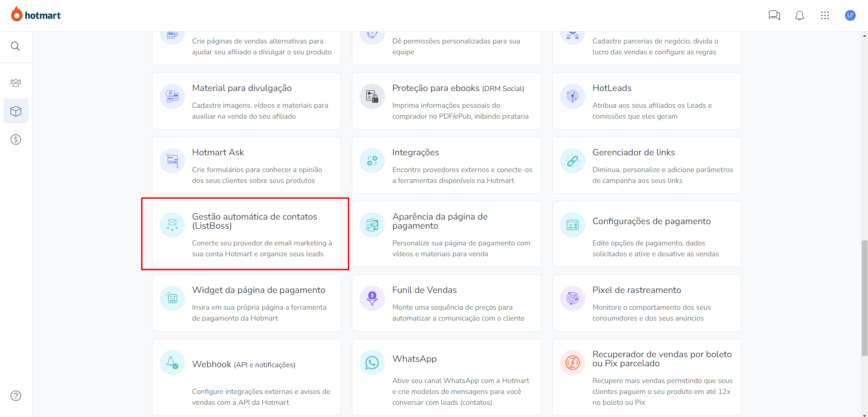Open the chat messages icon
Screen dimensions: 868x417
click(774, 15)
